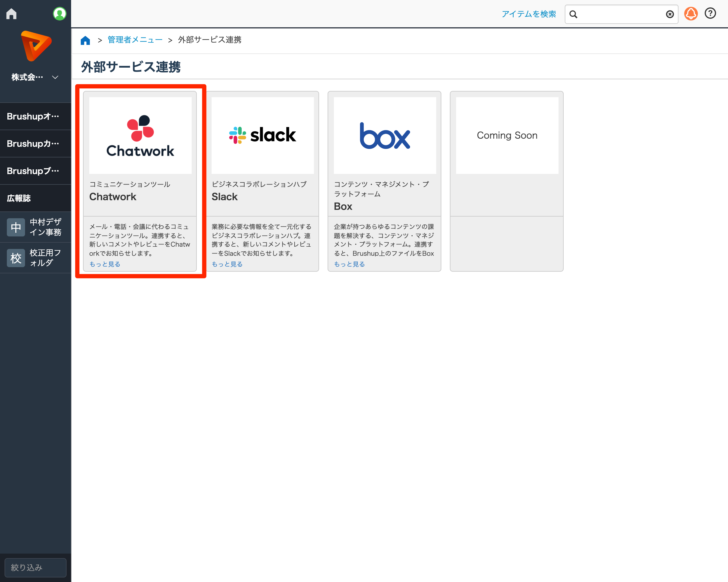The width and height of the screenshot is (728, 582).
Task: Focus the item search input field
Action: [621, 14]
